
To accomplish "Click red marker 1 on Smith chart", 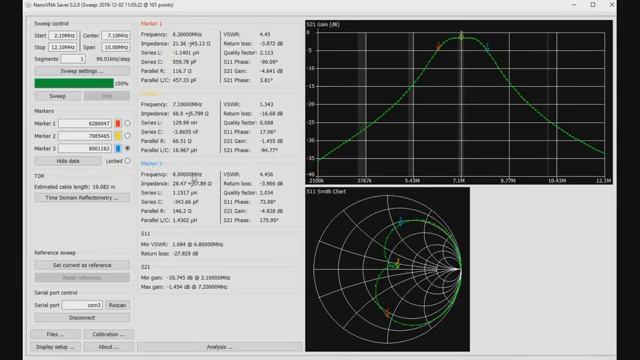I will point(387,312).
